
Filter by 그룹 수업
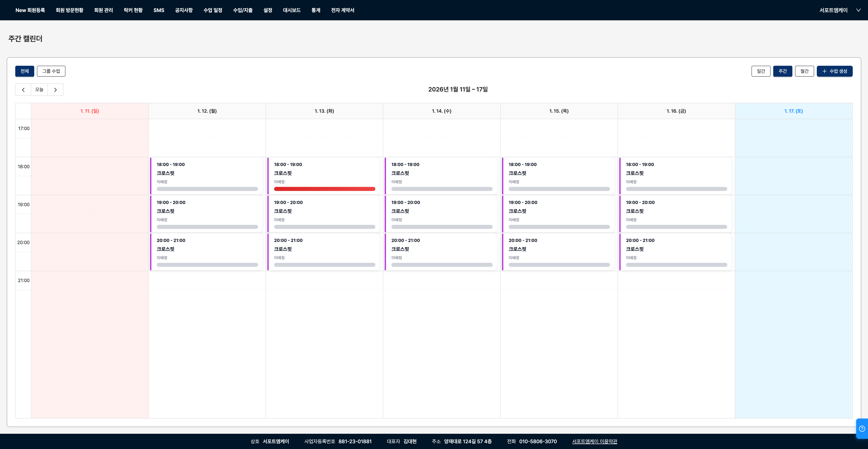click(51, 71)
